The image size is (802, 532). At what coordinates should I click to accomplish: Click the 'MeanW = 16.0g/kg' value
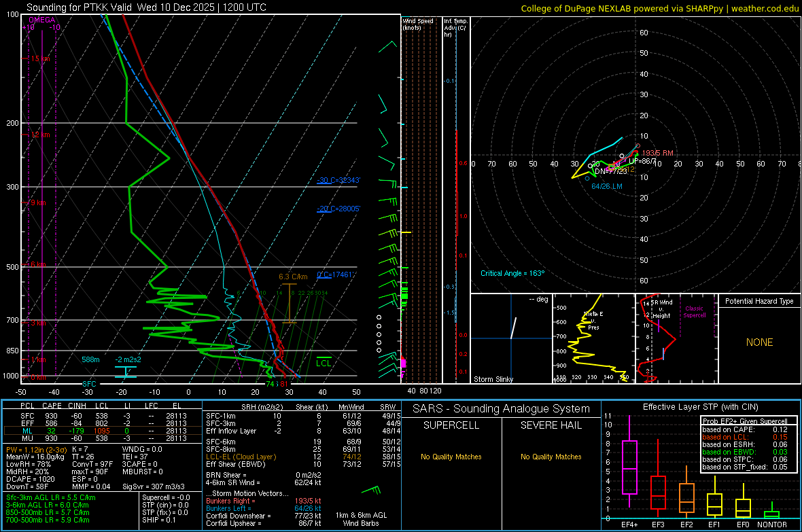tap(35, 457)
